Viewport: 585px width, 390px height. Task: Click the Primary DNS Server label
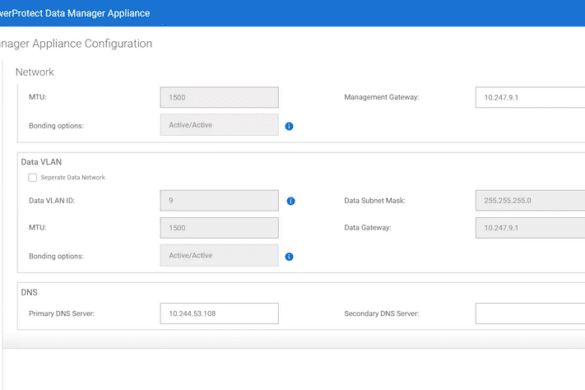[62, 313]
